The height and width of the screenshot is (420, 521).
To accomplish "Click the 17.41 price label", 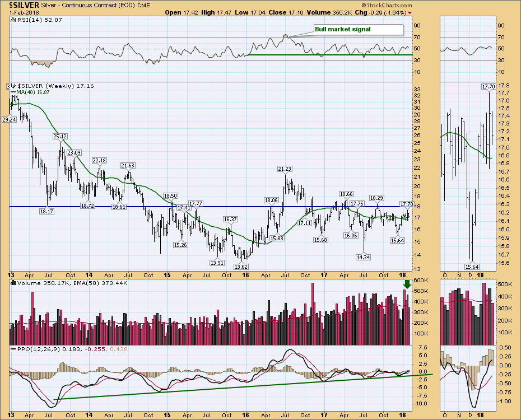I will point(184,208).
